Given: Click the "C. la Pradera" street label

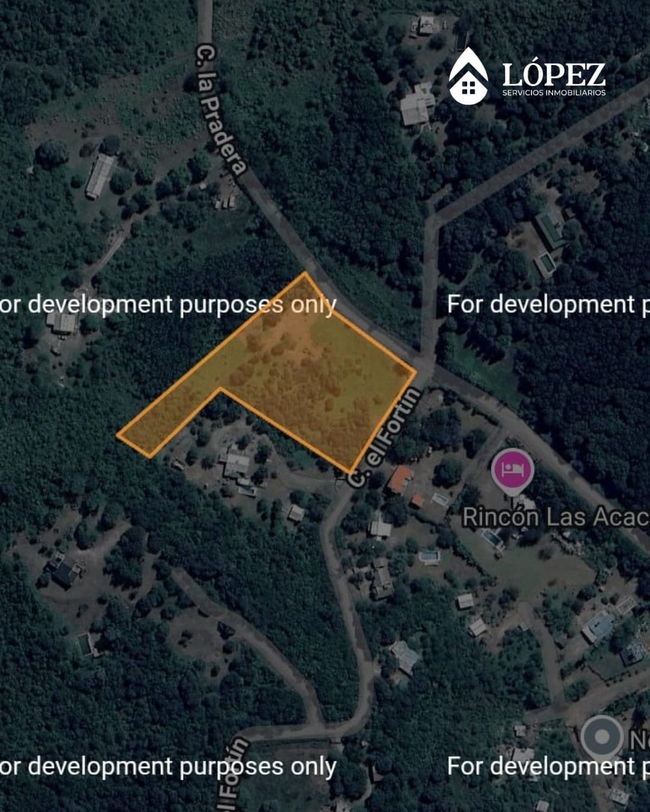Looking at the screenshot, I should (x=220, y=109).
